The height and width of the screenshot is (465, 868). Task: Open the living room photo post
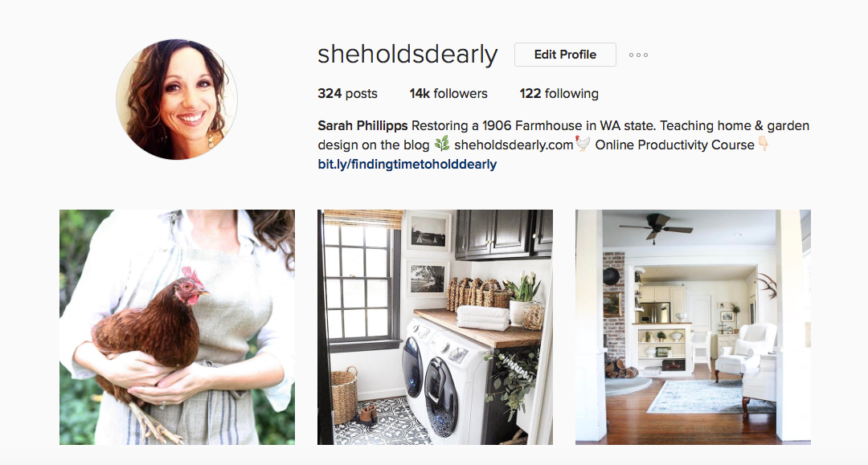pos(693,327)
